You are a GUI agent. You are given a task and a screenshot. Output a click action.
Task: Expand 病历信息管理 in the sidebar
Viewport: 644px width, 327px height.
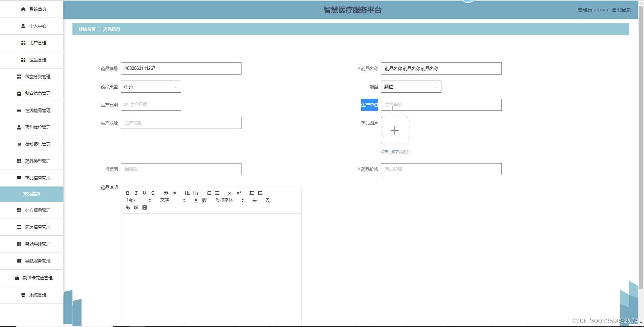[x=32, y=227]
